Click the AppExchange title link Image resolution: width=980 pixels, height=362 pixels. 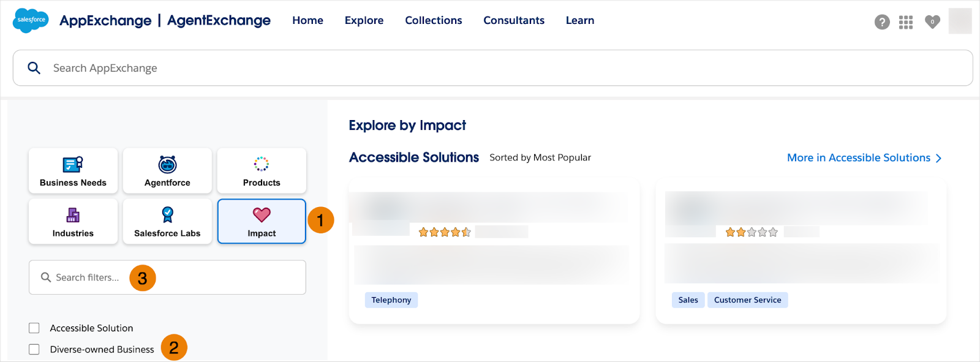[x=105, y=21]
